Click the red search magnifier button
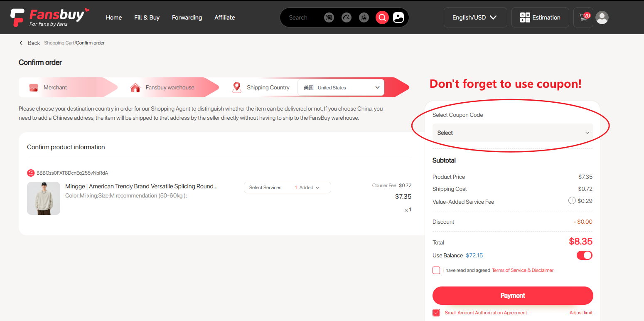Screen dimensions: 644x321 click(x=382, y=17)
